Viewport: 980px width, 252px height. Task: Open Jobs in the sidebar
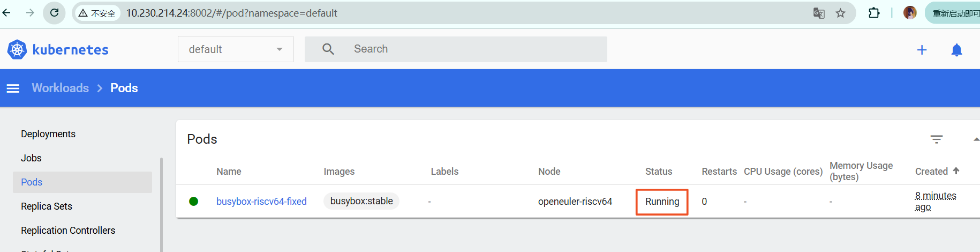[x=31, y=158]
